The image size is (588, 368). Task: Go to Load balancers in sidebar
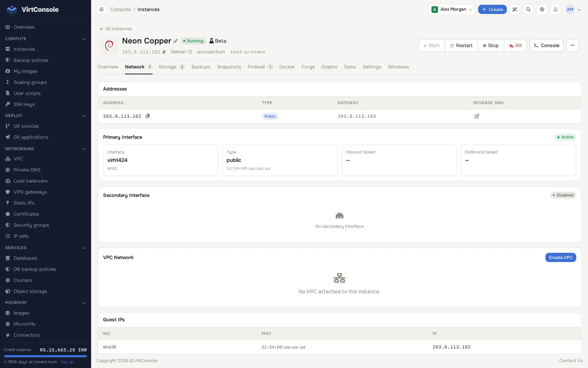coord(30,181)
